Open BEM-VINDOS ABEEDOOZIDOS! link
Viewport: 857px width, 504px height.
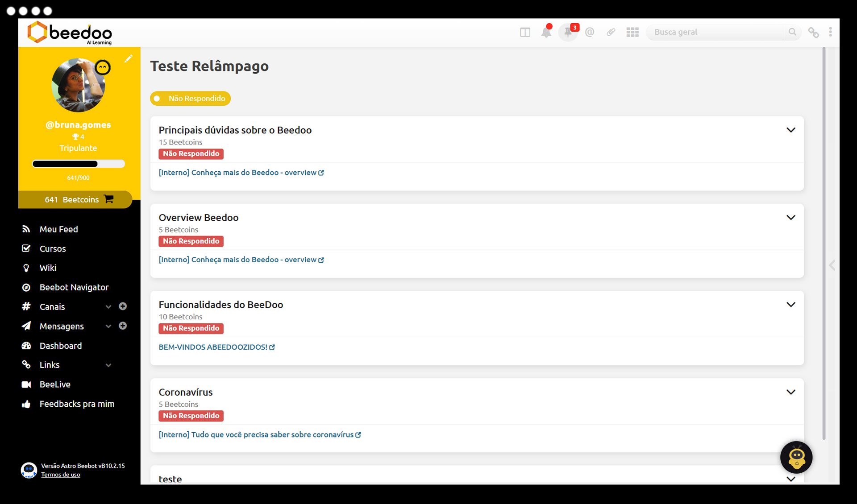(x=217, y=347)
